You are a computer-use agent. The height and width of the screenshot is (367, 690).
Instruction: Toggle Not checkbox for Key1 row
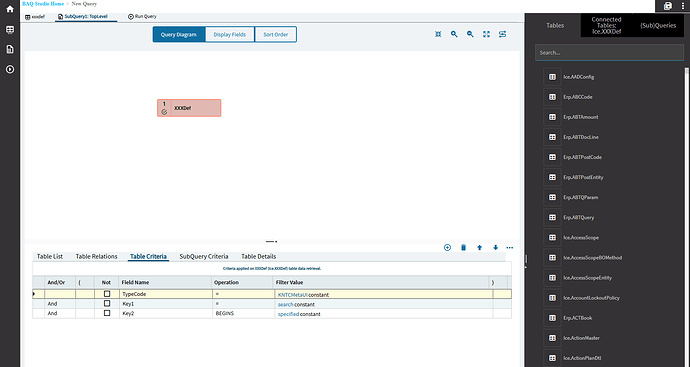[x=107, y=304]
